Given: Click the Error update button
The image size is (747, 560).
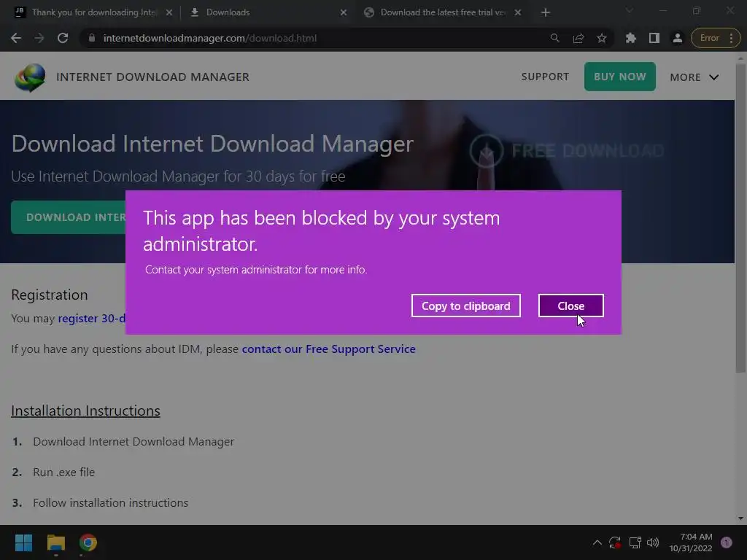Looking at the screenshot, I should [x=716, y=38].
